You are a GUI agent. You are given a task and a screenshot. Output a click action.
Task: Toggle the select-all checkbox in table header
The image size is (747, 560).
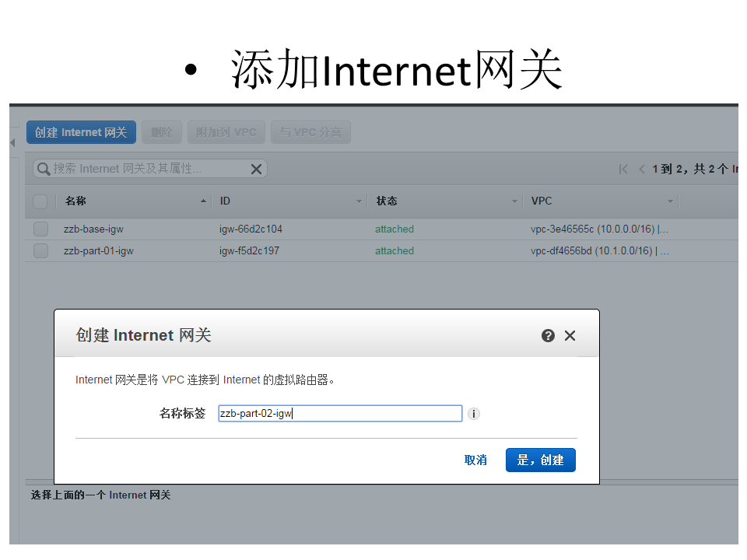click(x=40, y=201)
